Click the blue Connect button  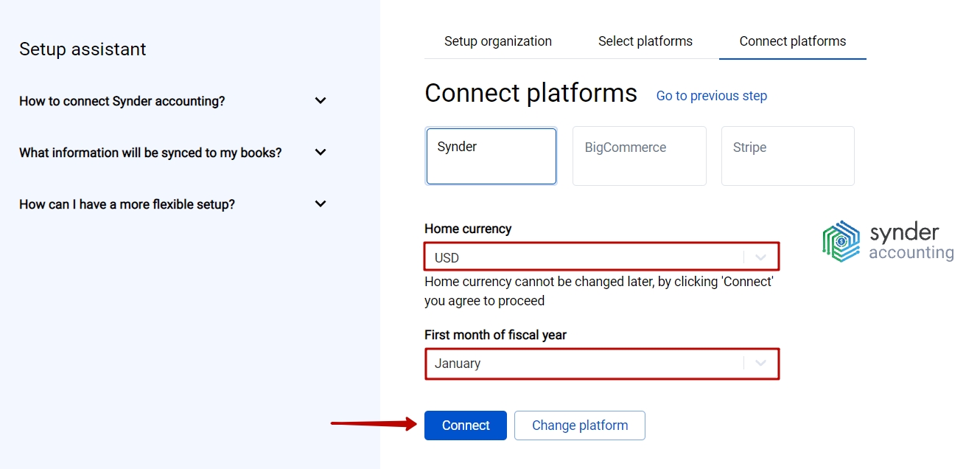point(466,425)
